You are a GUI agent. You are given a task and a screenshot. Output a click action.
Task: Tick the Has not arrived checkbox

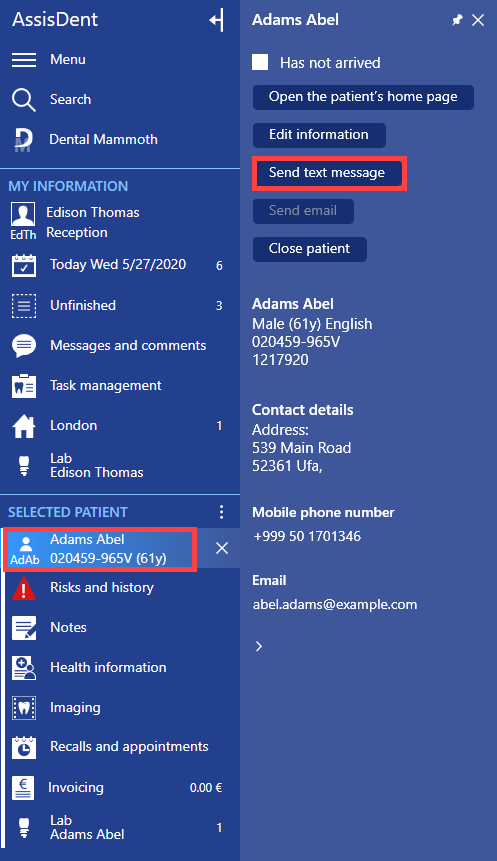pyautogui.click(x=260, y=62)
